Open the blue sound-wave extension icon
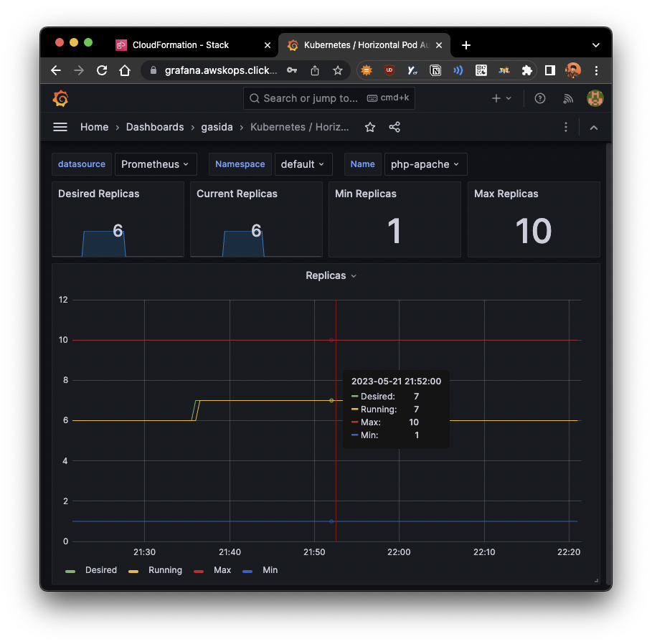Screen dimensions: 652x644 point(458,70)
